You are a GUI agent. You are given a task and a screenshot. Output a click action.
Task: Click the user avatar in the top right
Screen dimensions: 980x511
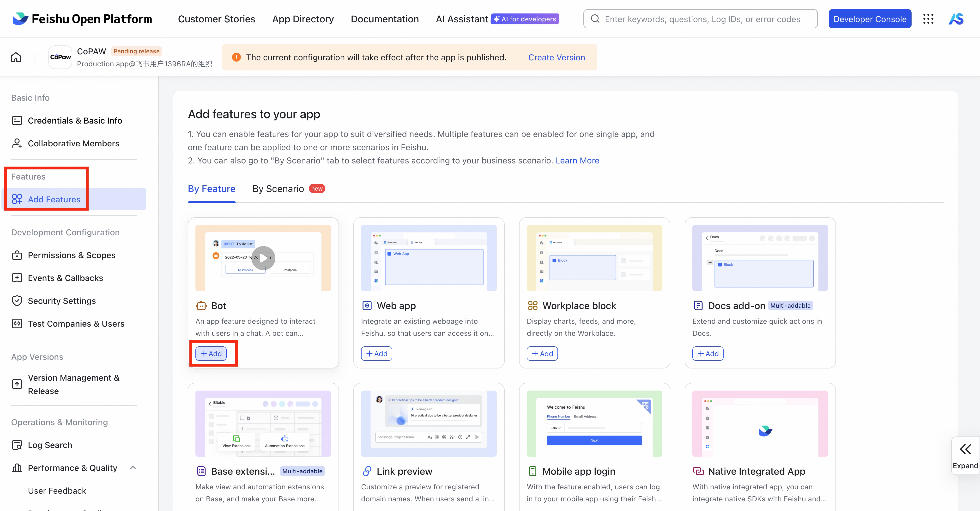point(956,19)
